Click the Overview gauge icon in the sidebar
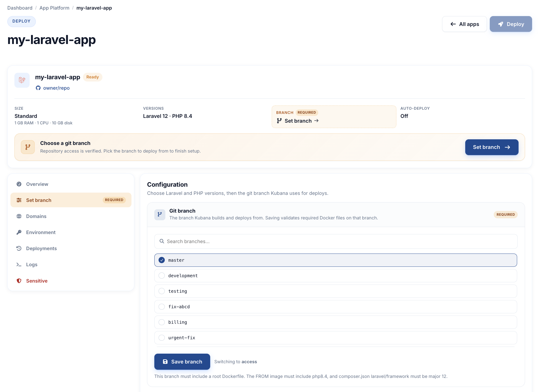This screenshot has height=392, width=540. point(19,184)
